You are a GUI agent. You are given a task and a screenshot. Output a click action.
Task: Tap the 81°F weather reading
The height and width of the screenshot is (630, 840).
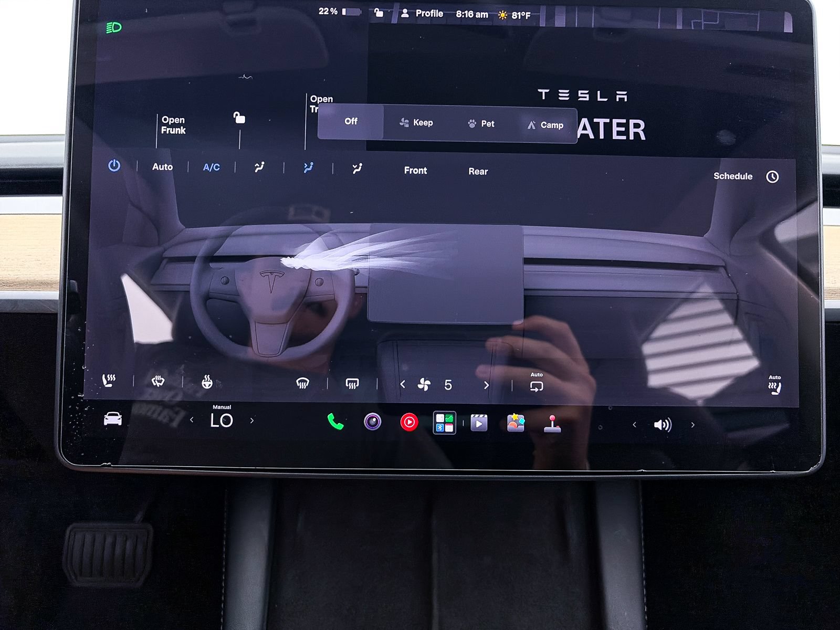pyautogui.click(x=514, y=15)
